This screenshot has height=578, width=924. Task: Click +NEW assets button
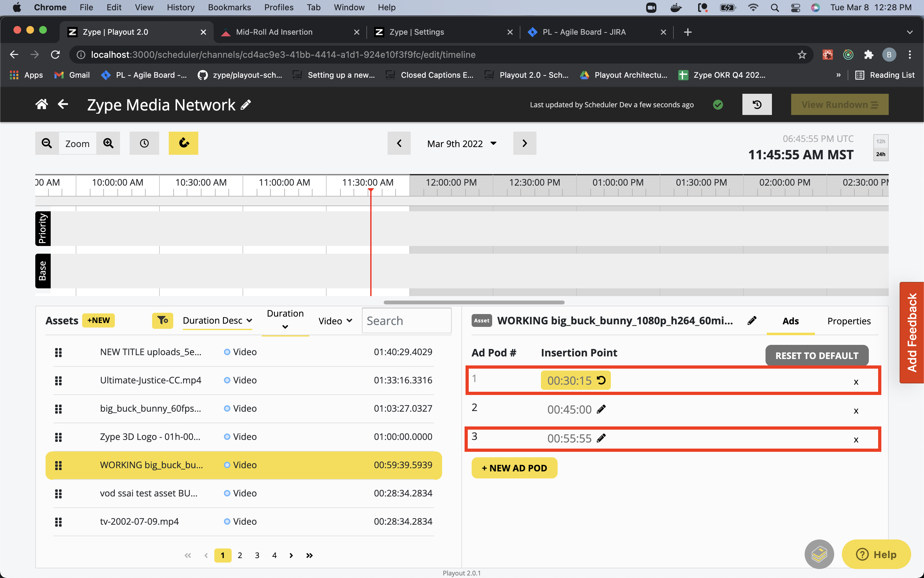point(98,320)
